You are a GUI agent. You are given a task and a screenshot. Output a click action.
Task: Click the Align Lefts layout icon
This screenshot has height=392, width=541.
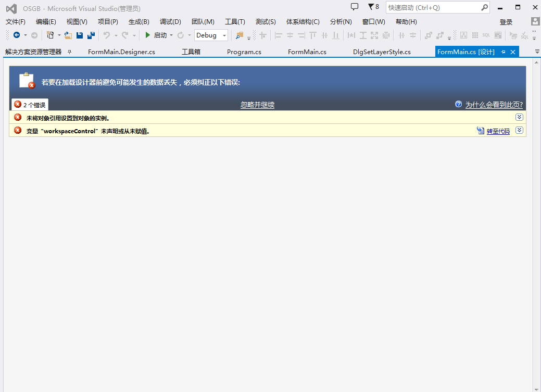click(x=279, y=35)
